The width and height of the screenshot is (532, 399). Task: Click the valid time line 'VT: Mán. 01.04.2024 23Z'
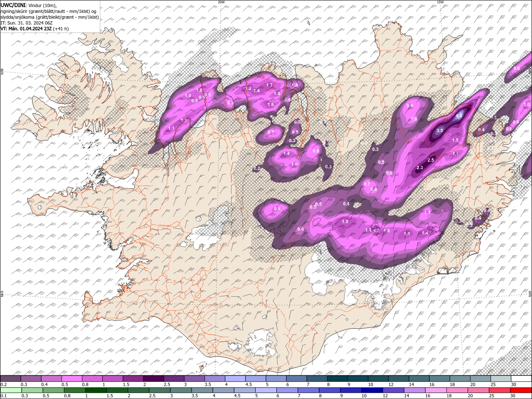[x=26, y=29]
